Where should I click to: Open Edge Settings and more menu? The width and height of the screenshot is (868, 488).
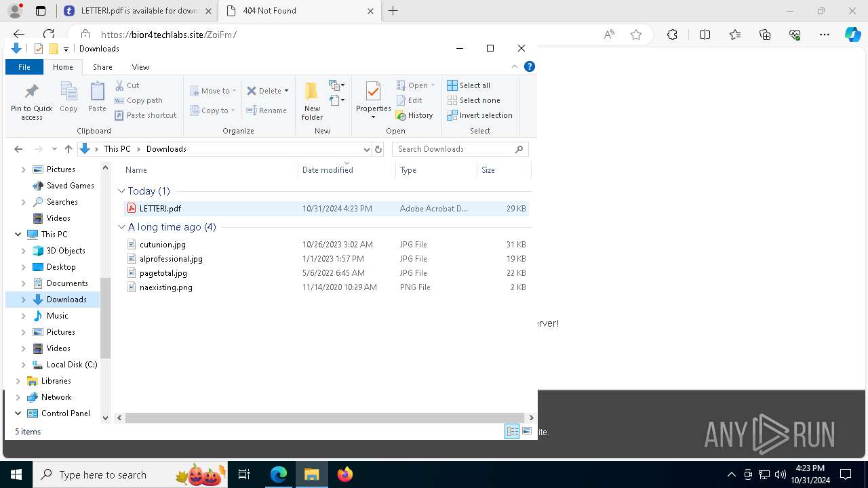825,35
